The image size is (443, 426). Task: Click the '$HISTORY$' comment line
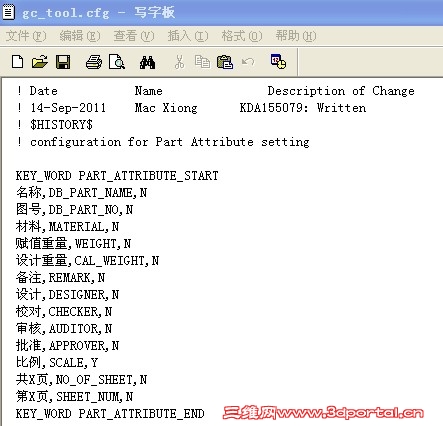(x=55, y=125)
